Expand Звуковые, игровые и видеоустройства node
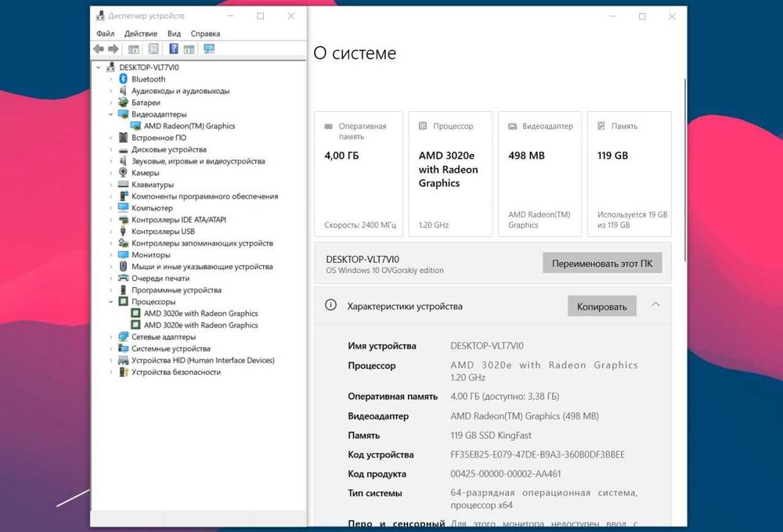Image resolution: width=783 pixels, height=532 pixels. (x=111, y=161)
